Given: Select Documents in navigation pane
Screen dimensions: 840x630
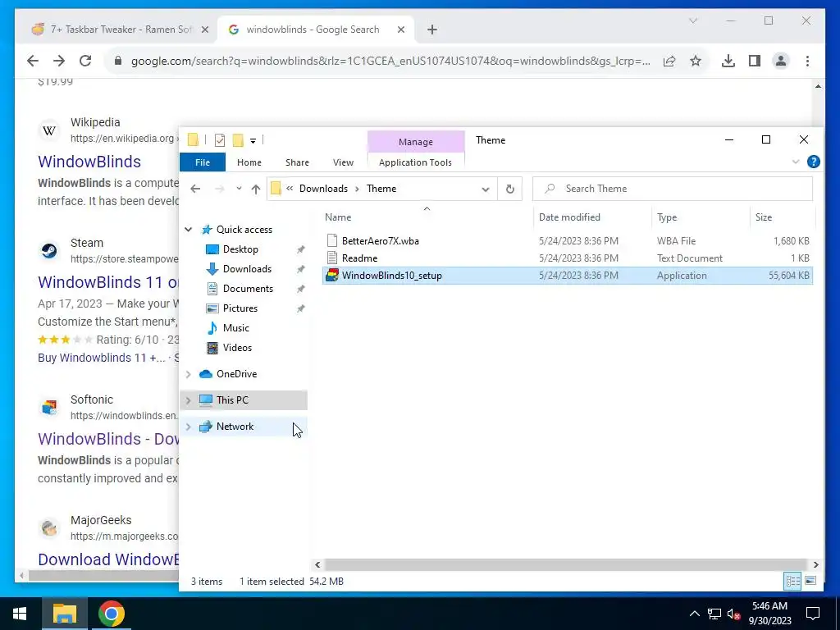Looking at the screenshot, I should 248,289.
